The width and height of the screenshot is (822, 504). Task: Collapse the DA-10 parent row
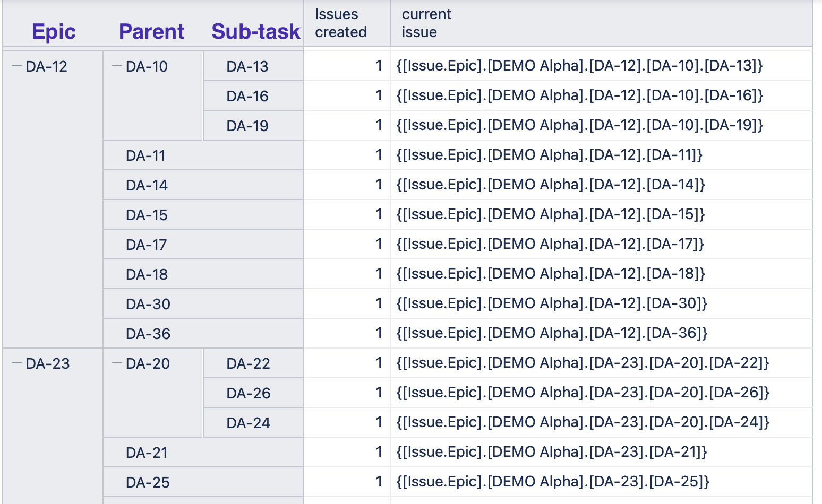117,66
